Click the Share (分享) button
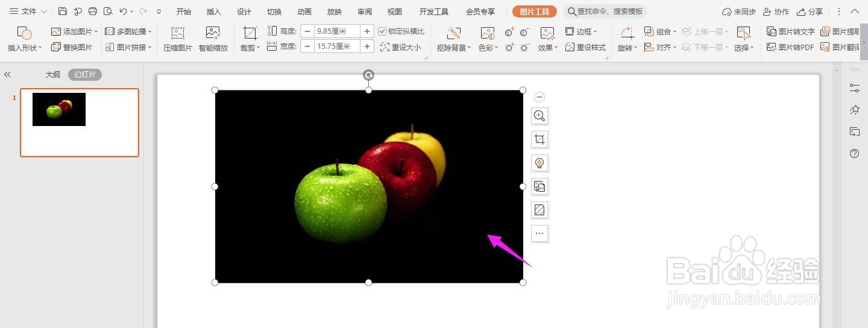This screenshot has height=328, width=868. point(810,11)
